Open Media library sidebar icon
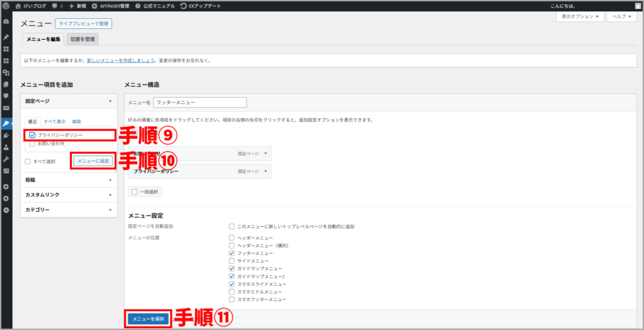The height and width of the screenshot is (330, 644). [x=6, y=72]
